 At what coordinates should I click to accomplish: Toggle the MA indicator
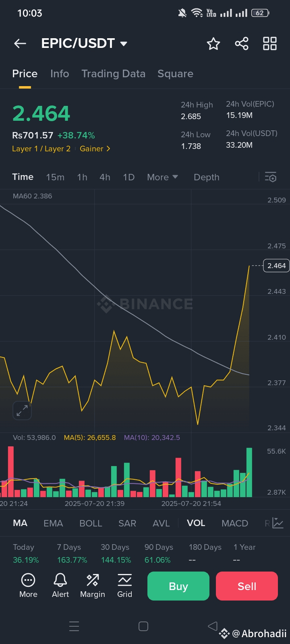20,523
